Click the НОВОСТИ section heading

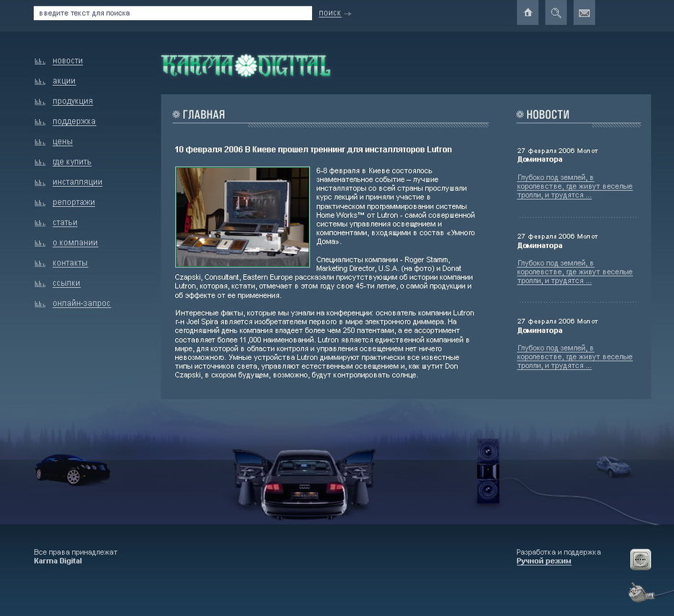tap(548, 115)
